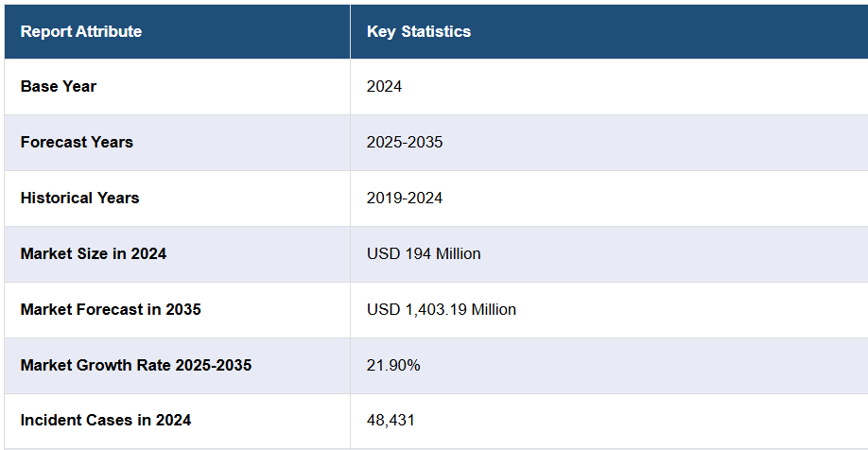The height and width of the screenshot is (450, 868).
Task: Click the USD 1,403.19 Million value
Action: click(x=442, y=309)
